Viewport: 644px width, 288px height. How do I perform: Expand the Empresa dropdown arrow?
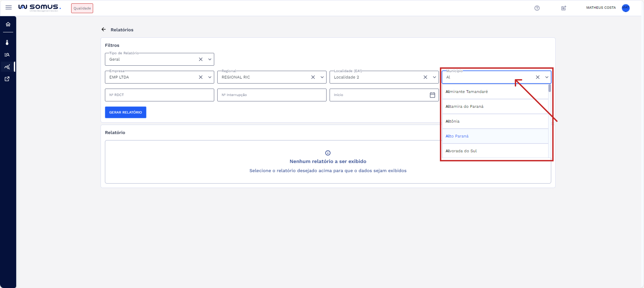[x=209, y=77]
